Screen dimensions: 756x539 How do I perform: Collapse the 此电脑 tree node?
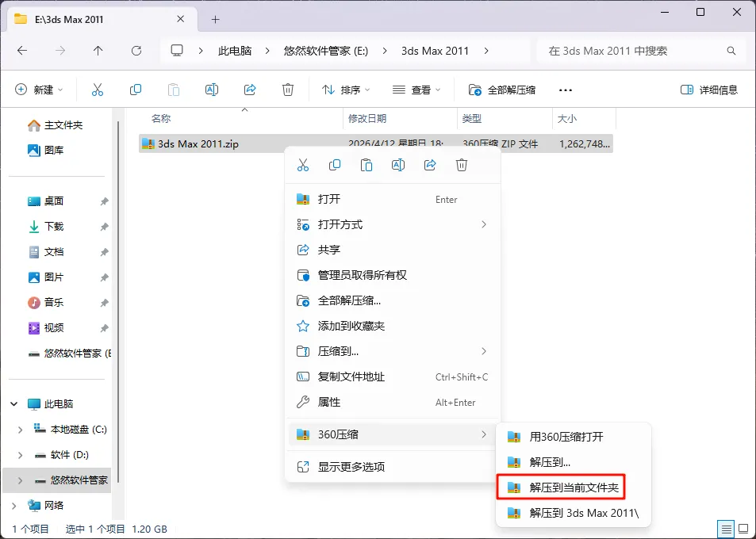click(x=14, y=403)
